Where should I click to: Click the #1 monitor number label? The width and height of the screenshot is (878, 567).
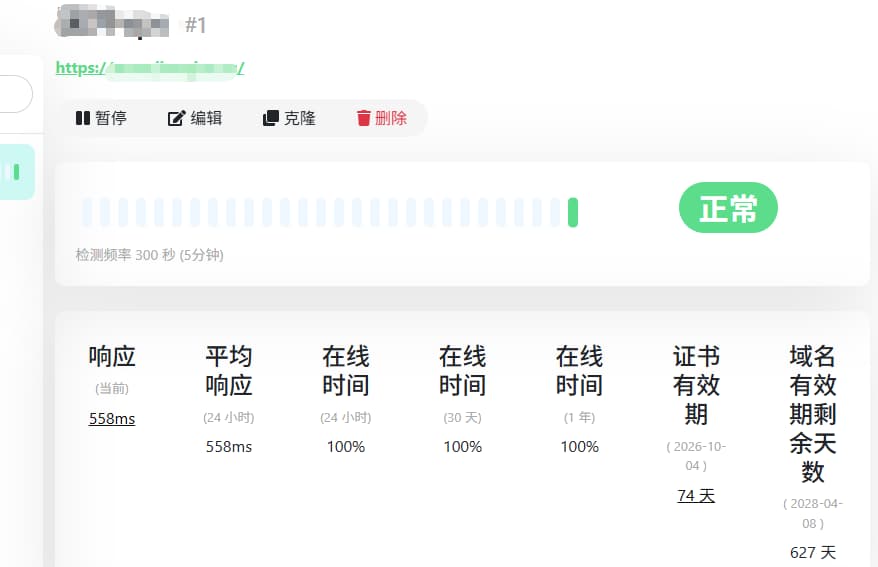tap(195, 25)
